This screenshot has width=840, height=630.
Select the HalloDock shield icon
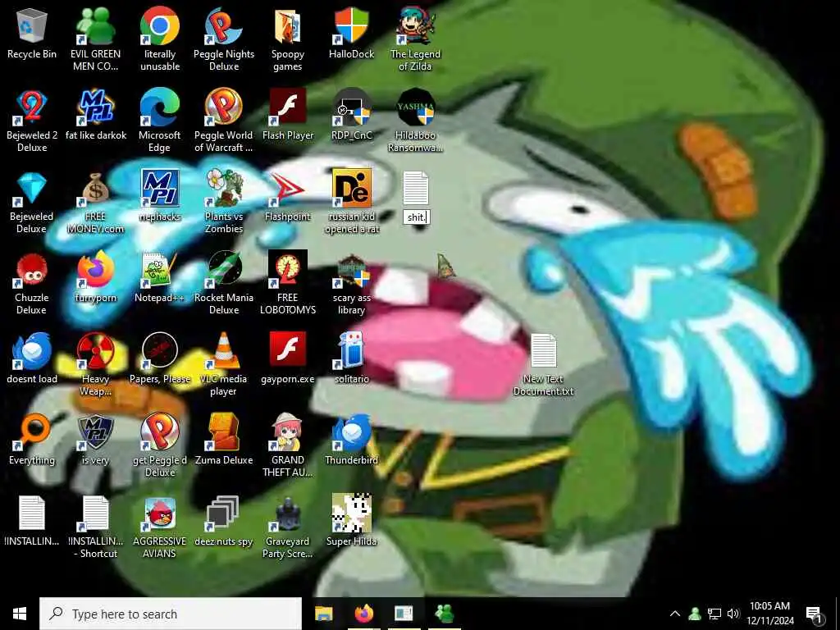coord(351,25)
